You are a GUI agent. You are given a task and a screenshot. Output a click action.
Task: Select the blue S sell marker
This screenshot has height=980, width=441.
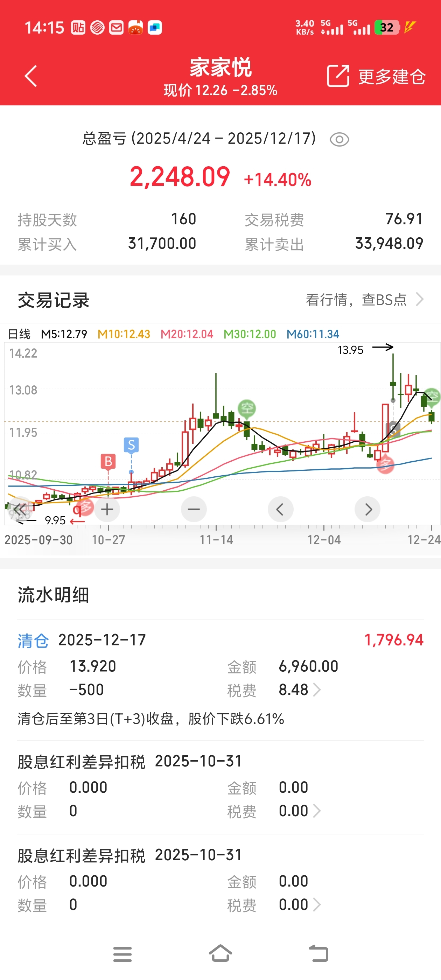pos(131,445)
